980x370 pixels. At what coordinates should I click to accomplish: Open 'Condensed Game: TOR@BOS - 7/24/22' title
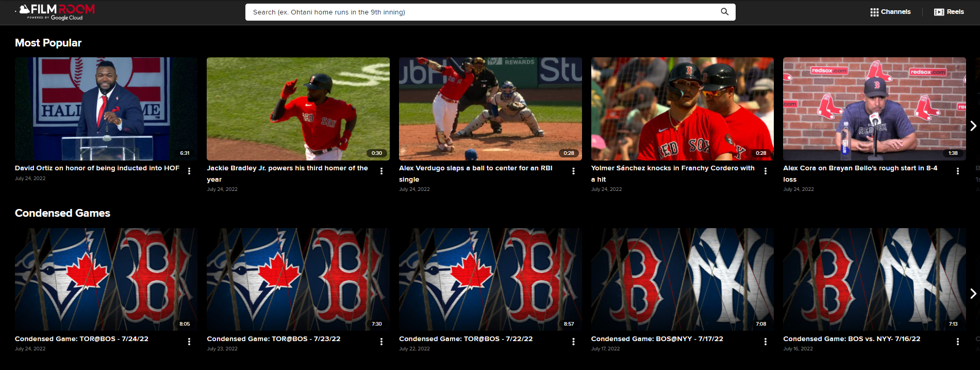pos(81,339)
